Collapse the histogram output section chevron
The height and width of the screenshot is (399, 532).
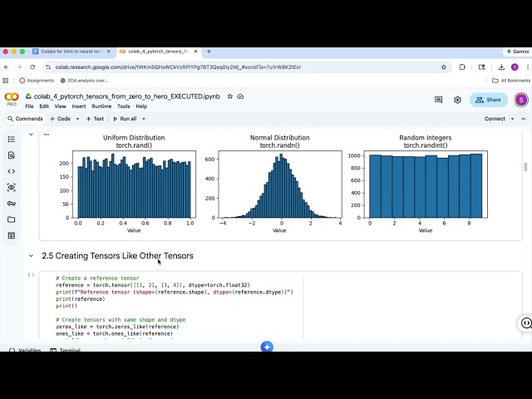(32, 135)
